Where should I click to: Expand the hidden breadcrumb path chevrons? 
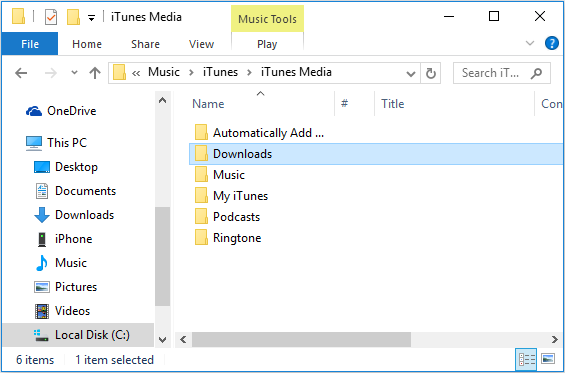136,73
